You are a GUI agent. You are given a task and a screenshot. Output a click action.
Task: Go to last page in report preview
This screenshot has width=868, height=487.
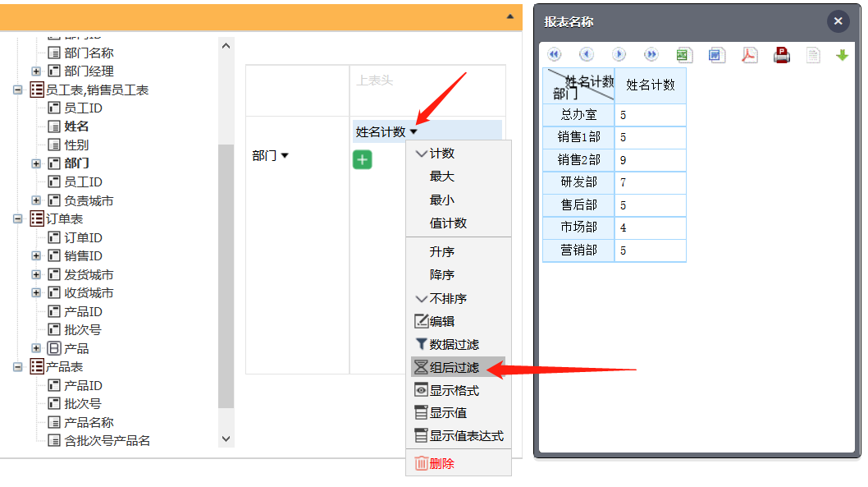coord(651,54)
